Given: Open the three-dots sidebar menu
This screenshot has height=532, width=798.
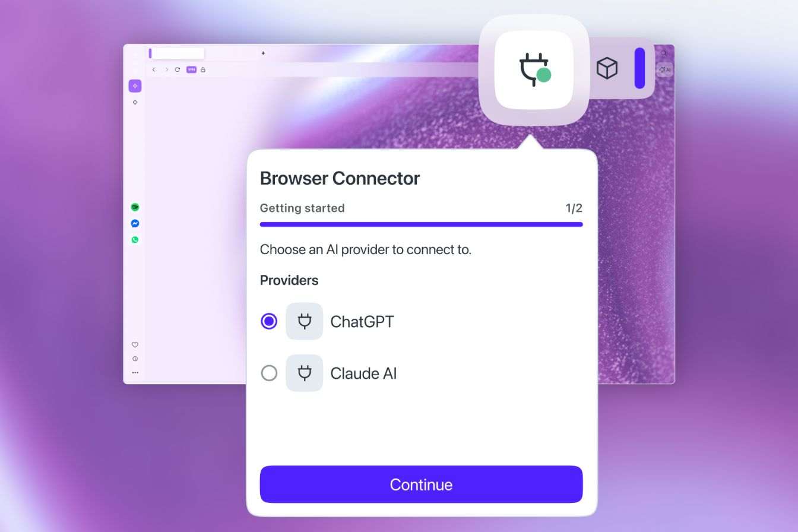Looking at the screenshot, I should click(x=135, y=373).
